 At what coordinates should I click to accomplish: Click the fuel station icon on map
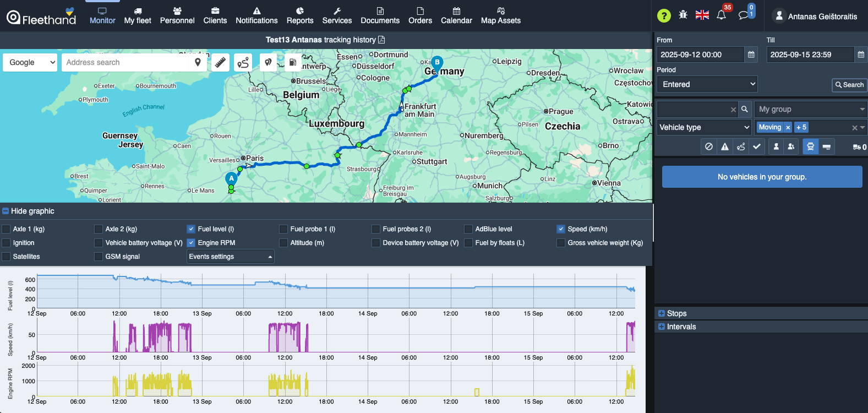pyautogui.click(x=293, y=63)
